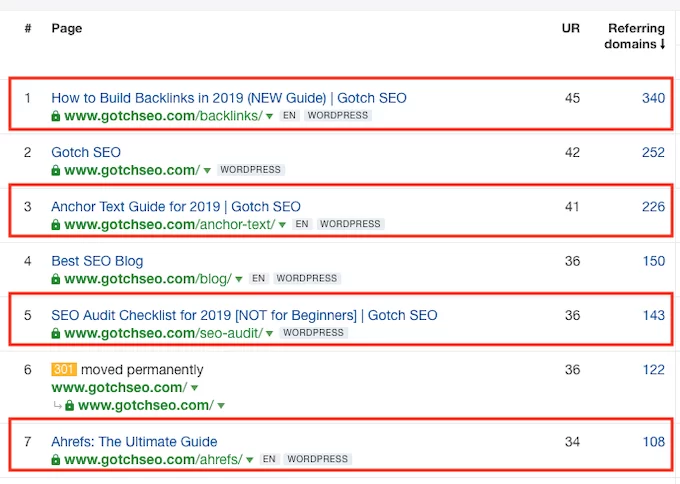
Task: Expand dropdown arrow beside row 2 homepage URL
Action: coord(207,170)
